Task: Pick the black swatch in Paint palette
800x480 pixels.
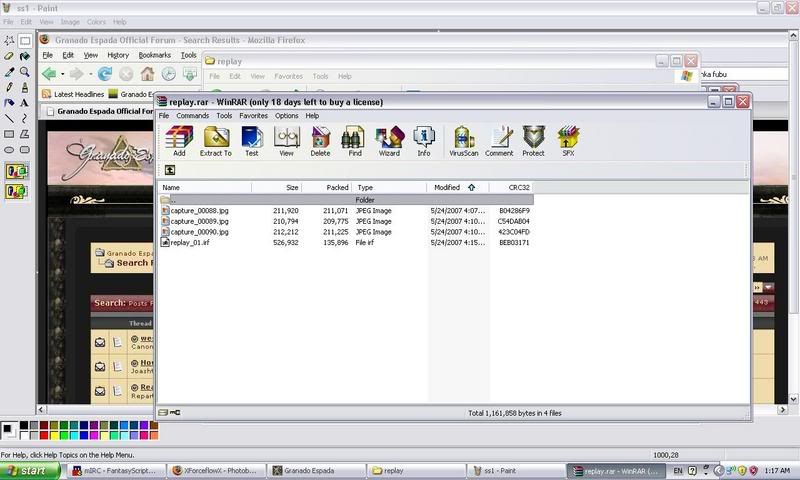Action: coord(24,425)
